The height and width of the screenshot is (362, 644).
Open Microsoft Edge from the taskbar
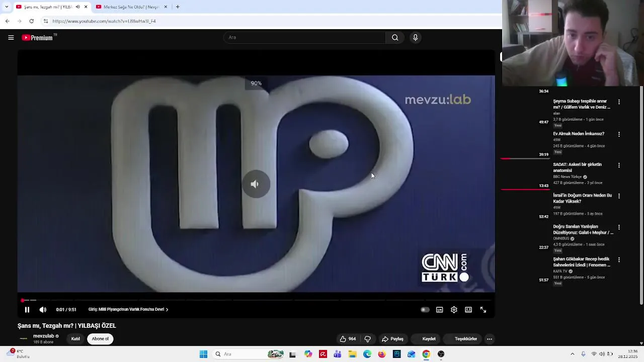367,354
